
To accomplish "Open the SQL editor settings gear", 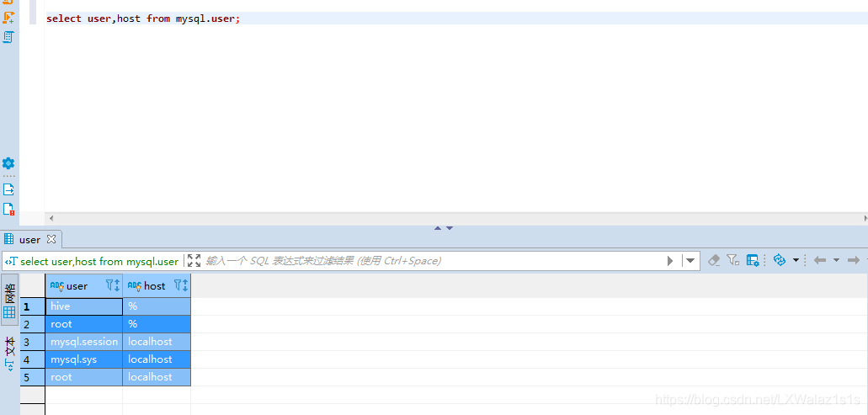I will pyautogui.click(x=8, y=163).
